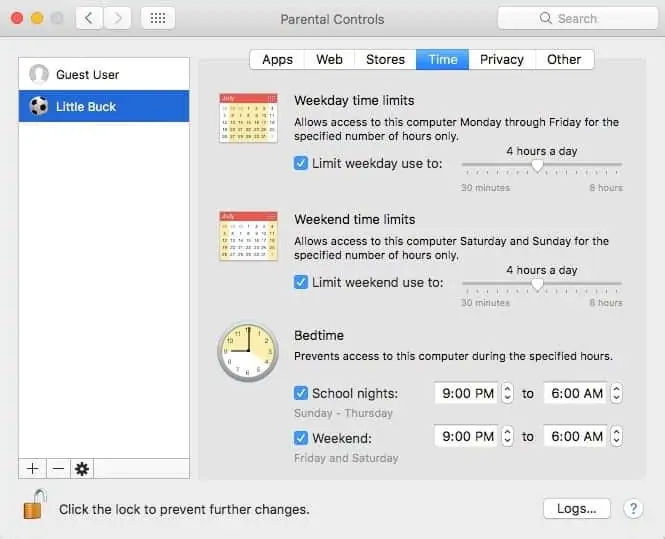Click the Guest User avatar icon
665x539 pixels.
point(39,74)
